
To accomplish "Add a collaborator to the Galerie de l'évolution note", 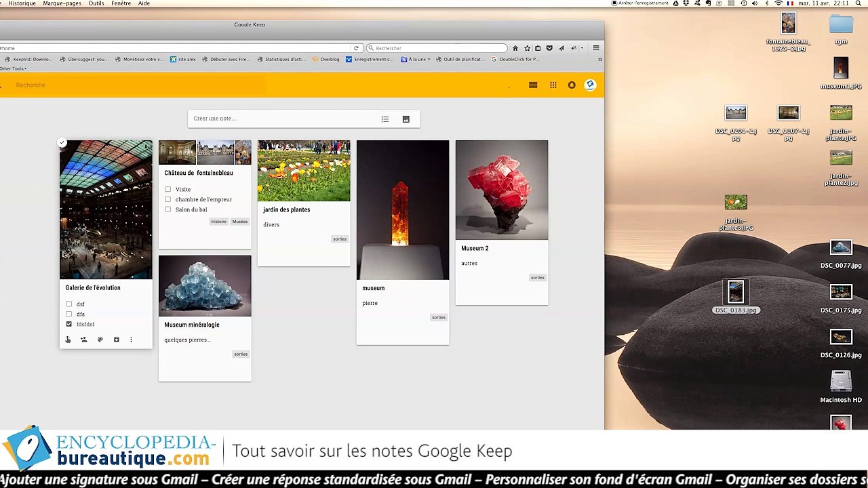I will click(84, 340).
